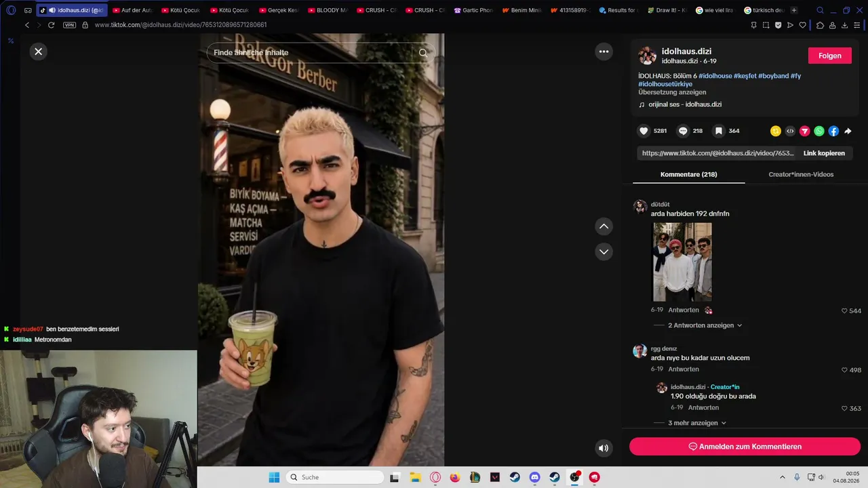Open the #keşfet hashtag
Viewport: 868px width, 488px height.
[745, 76]
